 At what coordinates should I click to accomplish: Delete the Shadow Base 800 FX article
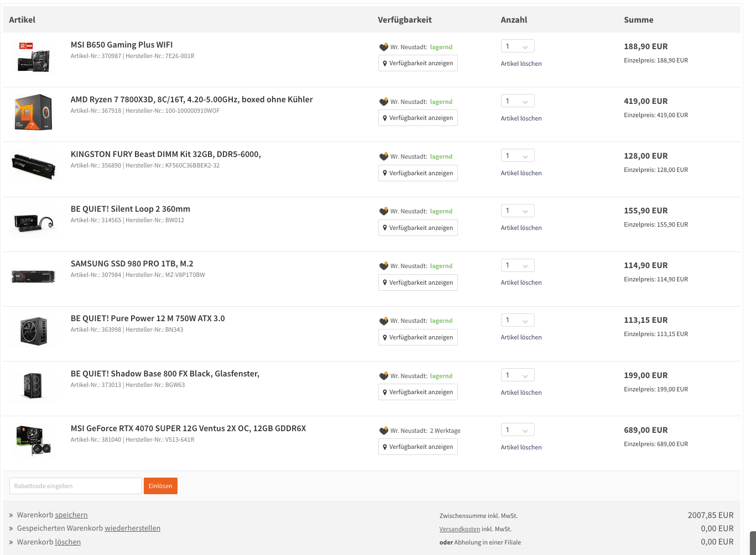(x=521, y=392)
